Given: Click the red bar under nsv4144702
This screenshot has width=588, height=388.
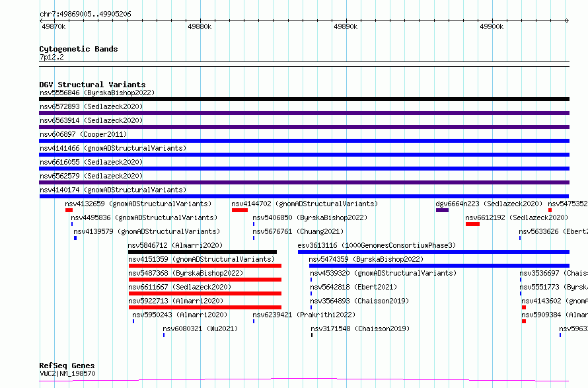Looking at the screenshot, I should tap(240, 210).
